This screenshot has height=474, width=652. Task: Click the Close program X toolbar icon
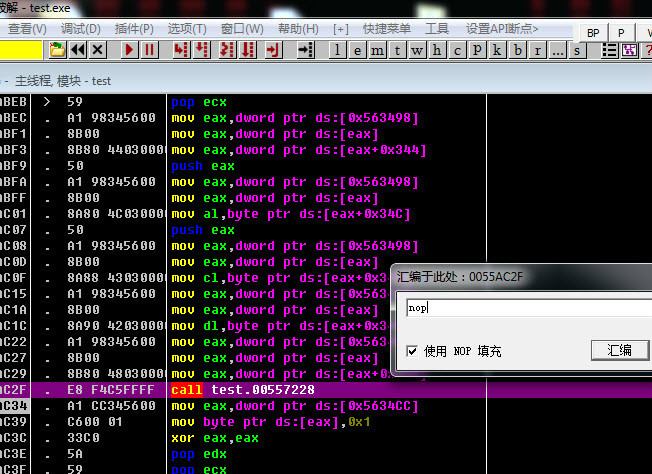(x=97, y=50)
